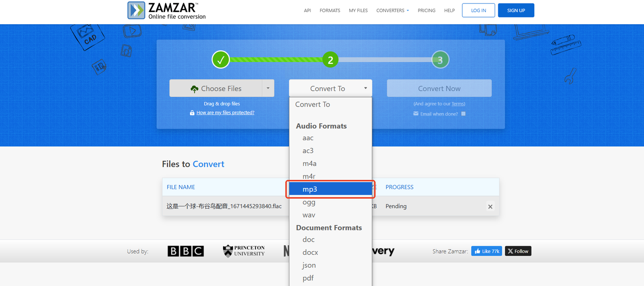Click the flac file name
This screenshot has width=644, height=286.
click(x=224, y=206)
